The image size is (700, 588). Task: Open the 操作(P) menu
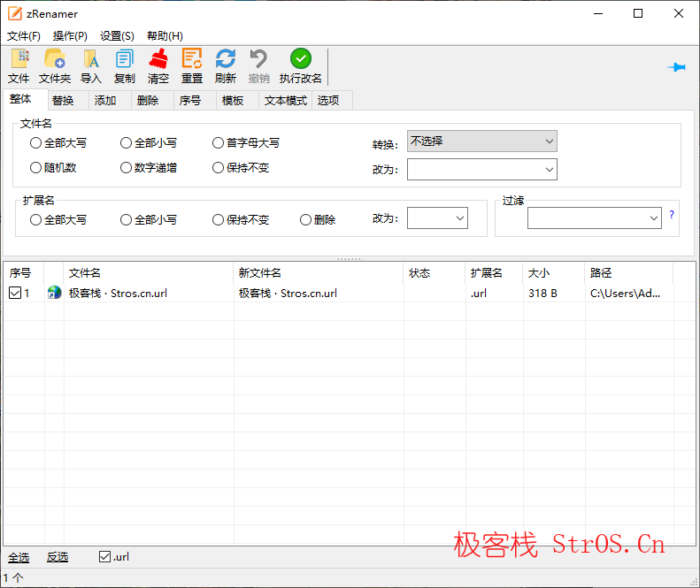click(x=70, y=36)
